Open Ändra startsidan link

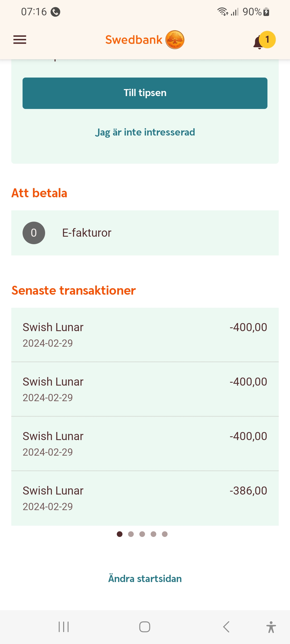click(145, 579)
